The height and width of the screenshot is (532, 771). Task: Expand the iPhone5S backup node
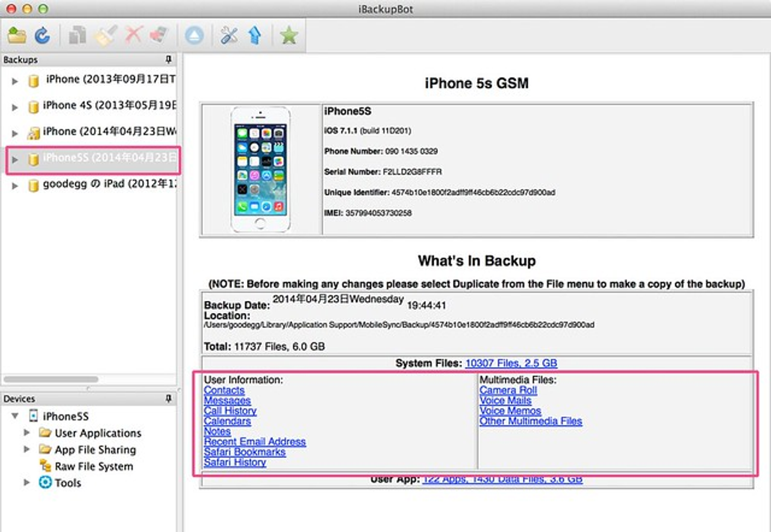16,159
